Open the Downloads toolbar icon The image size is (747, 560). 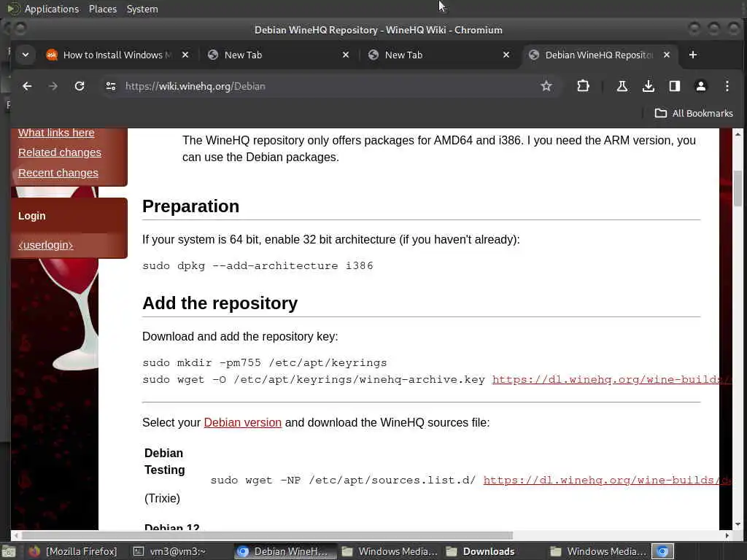[x=648, y=86]
